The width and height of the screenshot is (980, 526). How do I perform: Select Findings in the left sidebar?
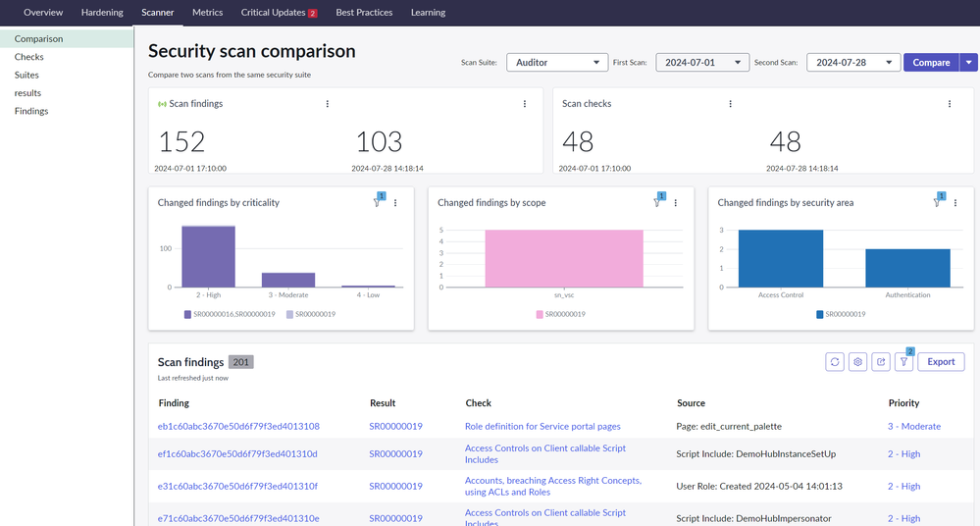click(x=31, y=111)
